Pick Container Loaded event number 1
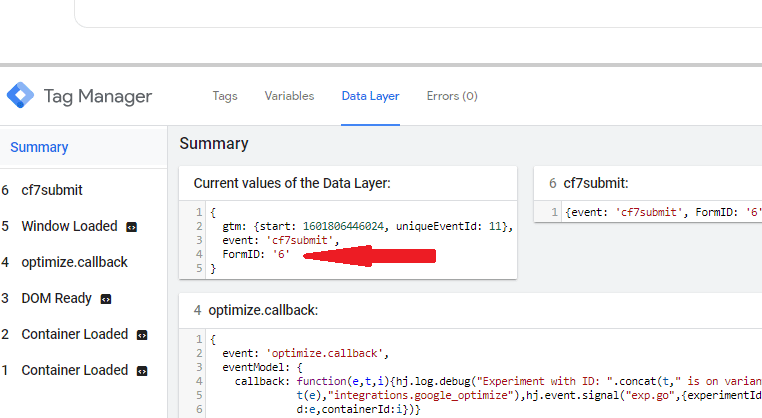 pyautogui.click(x=74, y=370)
